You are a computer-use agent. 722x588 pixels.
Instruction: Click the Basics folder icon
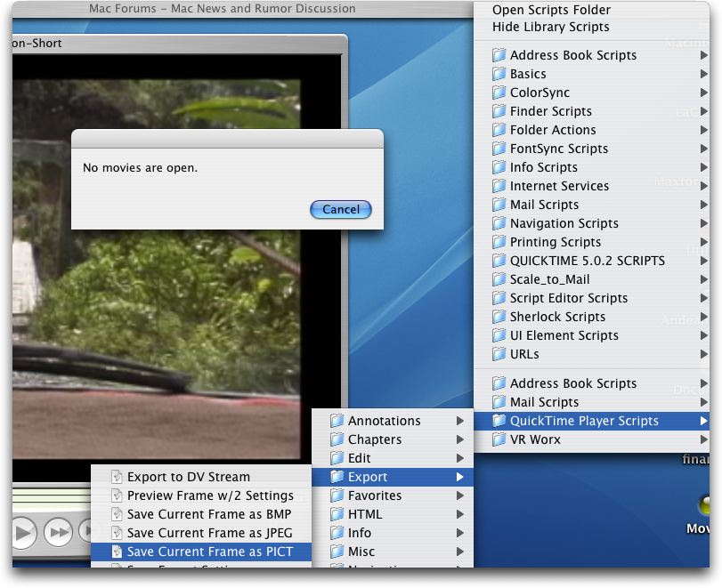tap(499, 74)
